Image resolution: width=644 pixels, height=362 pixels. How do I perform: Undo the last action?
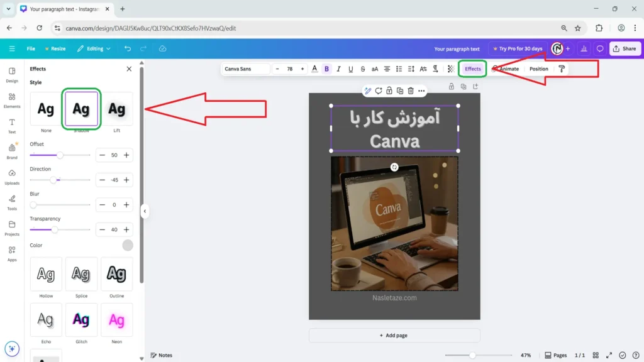click(x=128, y=48)
